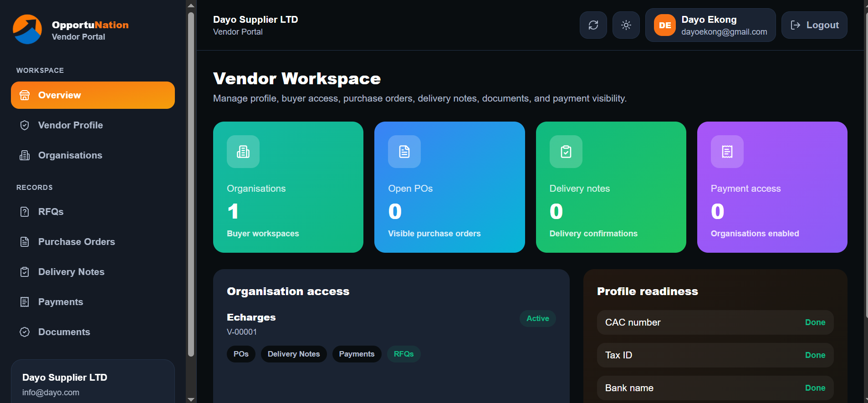Click the DE avatar badge
Screen dimensions: 868x403
tap(665, 25)
